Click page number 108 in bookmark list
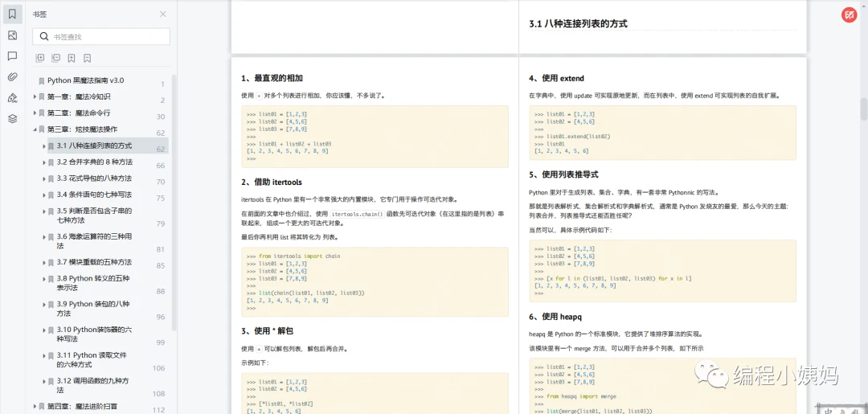This screenshot has width=868, height=414. (x=159, y=394)
